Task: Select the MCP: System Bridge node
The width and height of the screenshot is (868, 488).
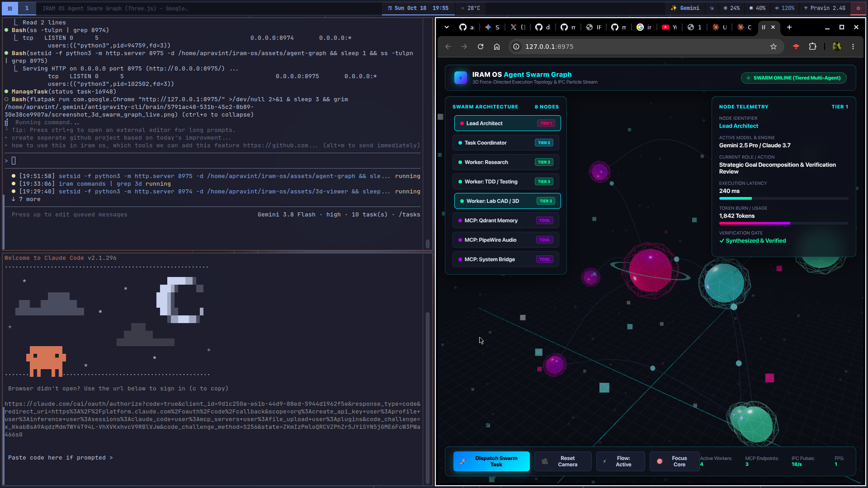Action: pos(505,259)
